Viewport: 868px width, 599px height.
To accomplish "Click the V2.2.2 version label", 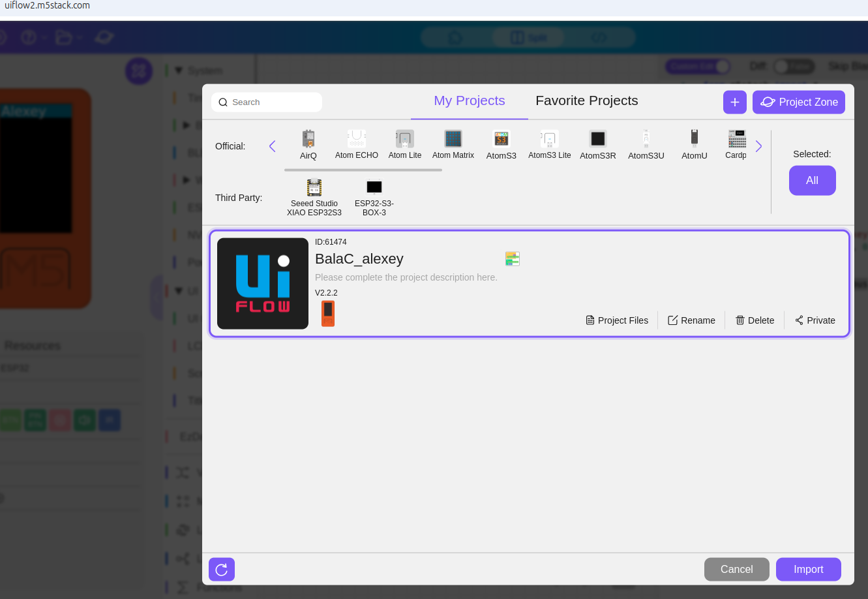I will point(326,293).
